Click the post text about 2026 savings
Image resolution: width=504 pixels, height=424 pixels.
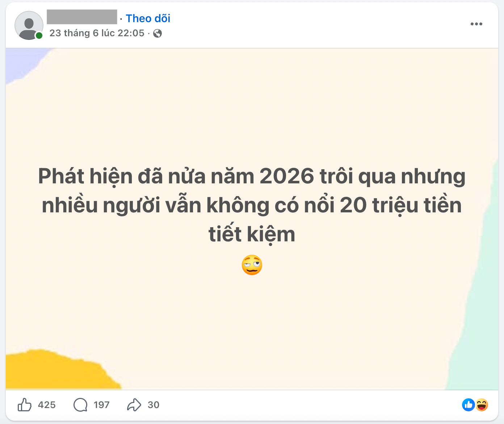[252, 205]
